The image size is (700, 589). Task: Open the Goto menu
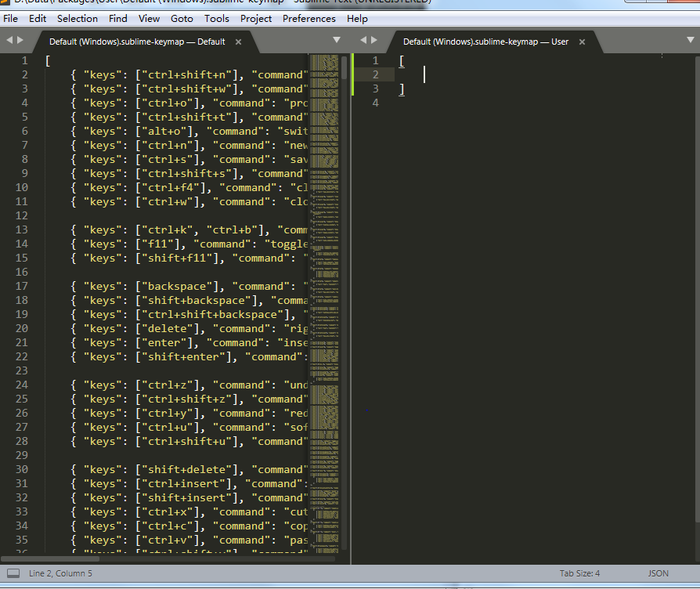pos(182,18)
